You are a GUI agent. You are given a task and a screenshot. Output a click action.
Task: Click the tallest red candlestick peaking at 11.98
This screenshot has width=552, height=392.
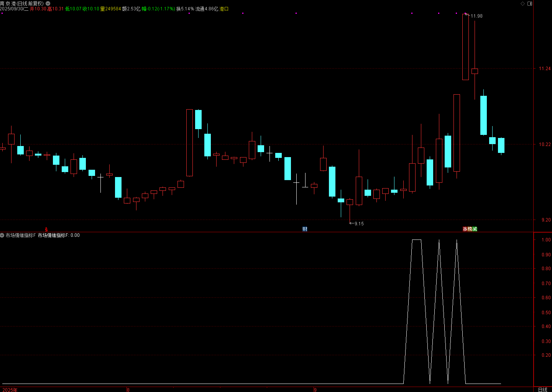click(x=465, y=47)
